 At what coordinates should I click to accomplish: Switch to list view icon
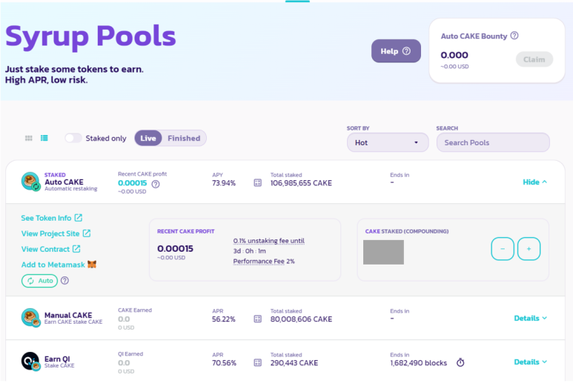pos(44,138)
